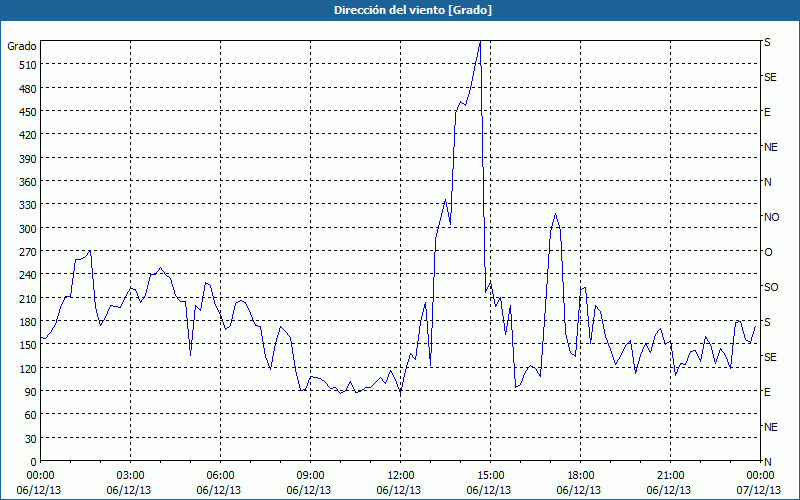
Task: Click compass label 'E' aligned with 450
Action: coord(767,112)
